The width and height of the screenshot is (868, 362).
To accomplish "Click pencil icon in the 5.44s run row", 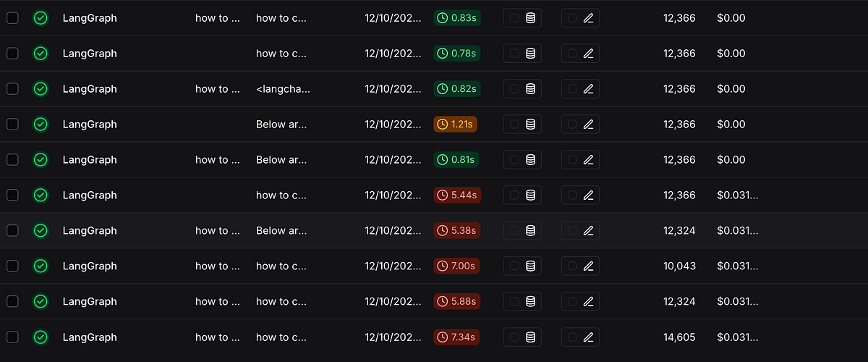I will (588, 195).
